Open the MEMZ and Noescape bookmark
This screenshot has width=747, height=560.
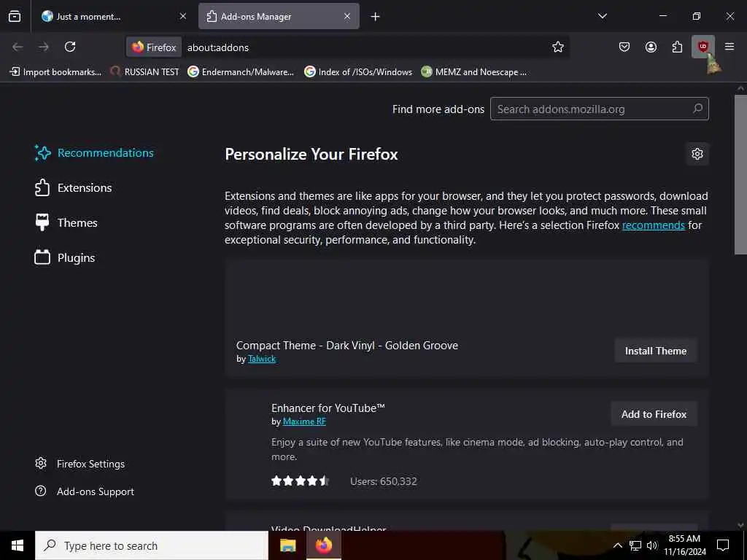click(474, 72)
